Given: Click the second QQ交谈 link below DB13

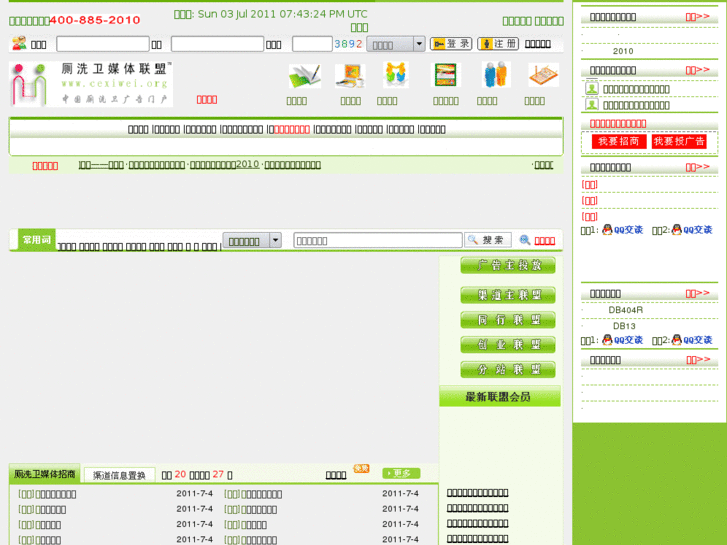Looking at the screenshot, I should pos(692,340).
